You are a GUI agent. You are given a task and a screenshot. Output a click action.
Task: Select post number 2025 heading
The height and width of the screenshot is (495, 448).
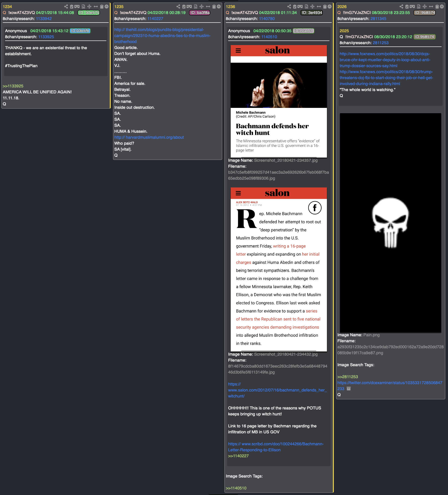click(x=344, y=31)
